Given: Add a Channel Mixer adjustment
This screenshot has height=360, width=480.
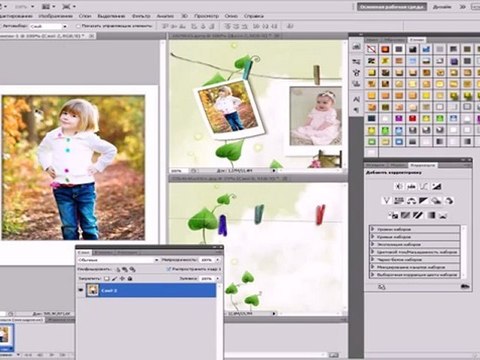Looking at the screenshot, I should pos(449,201).
